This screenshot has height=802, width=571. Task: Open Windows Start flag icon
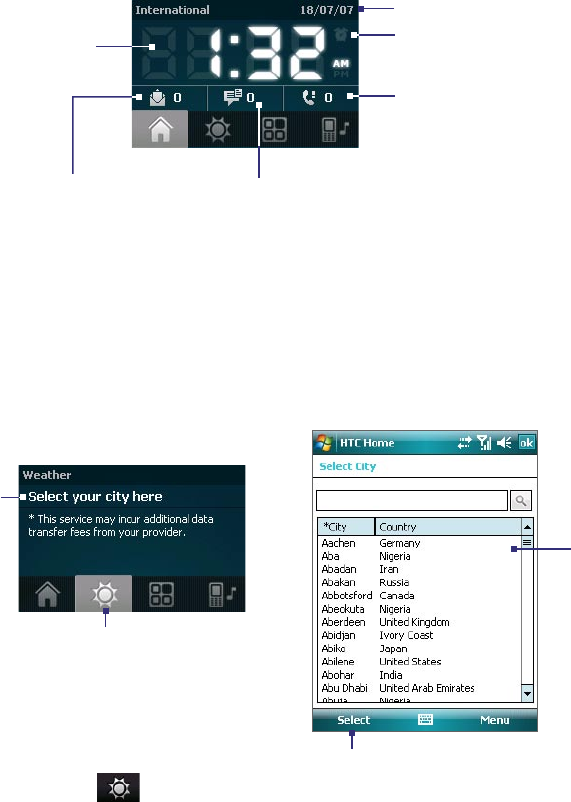[323, 443]
